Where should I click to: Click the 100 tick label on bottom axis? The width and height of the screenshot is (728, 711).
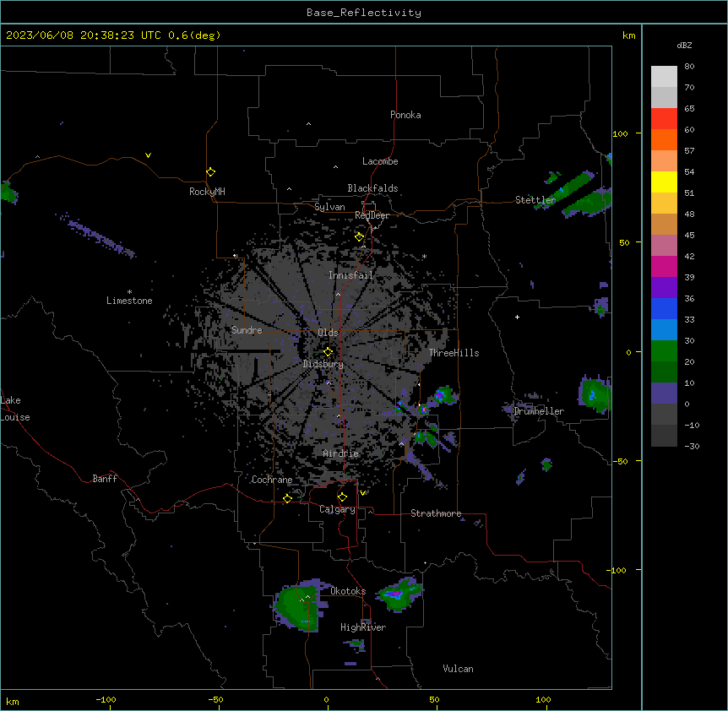click(x=544, y=699)
